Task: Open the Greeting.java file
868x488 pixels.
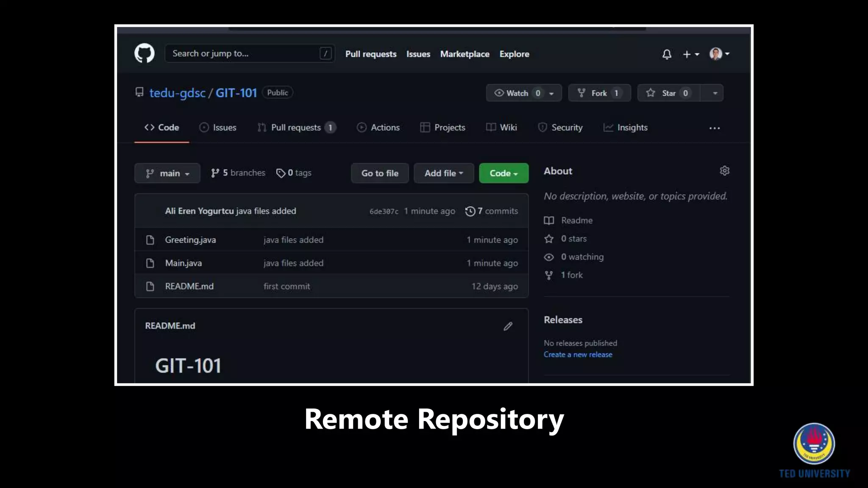Action: click(190, 240)
